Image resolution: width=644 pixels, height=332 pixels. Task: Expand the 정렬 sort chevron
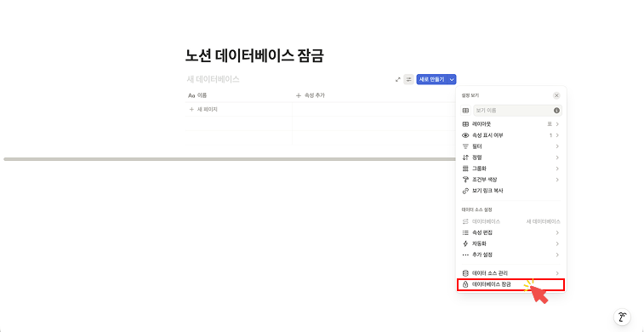[557, 157]
